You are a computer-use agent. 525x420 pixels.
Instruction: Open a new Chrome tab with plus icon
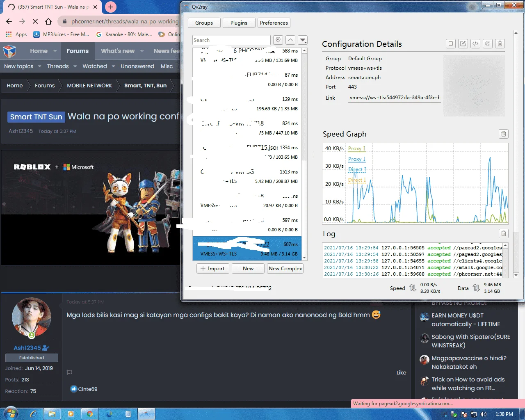click(x=111, y=7)
